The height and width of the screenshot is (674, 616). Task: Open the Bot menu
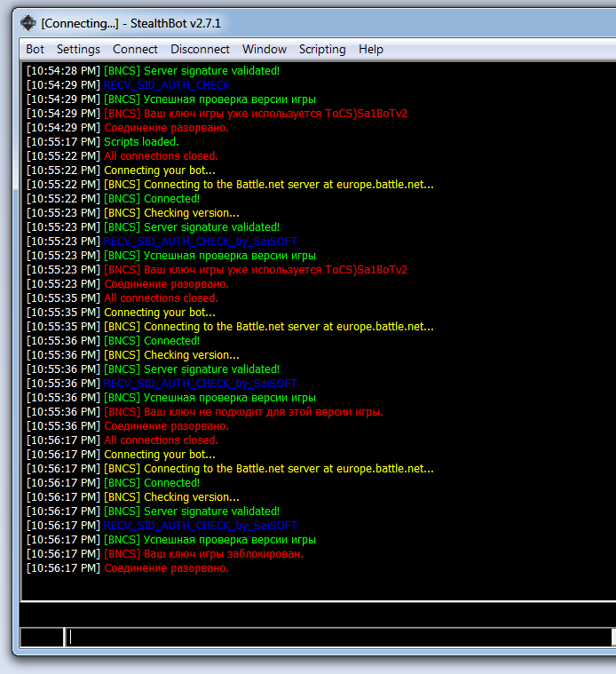[35, 50]
